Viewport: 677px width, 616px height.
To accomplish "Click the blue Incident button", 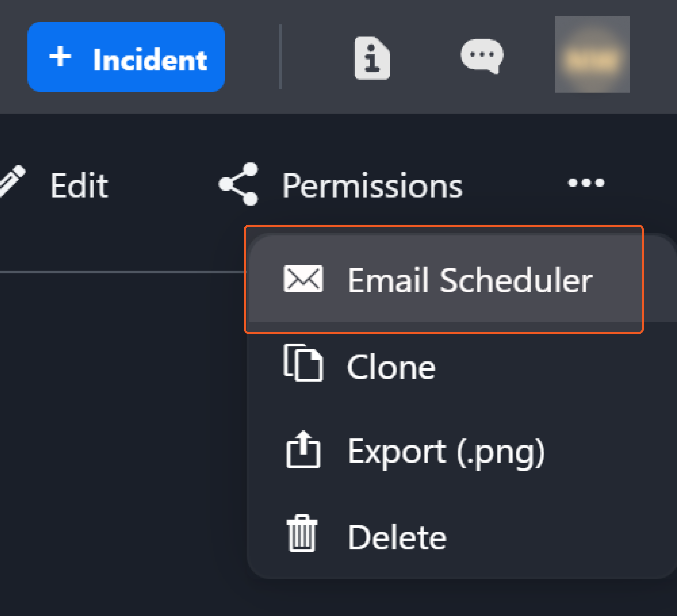I will (x=126, y=57).
